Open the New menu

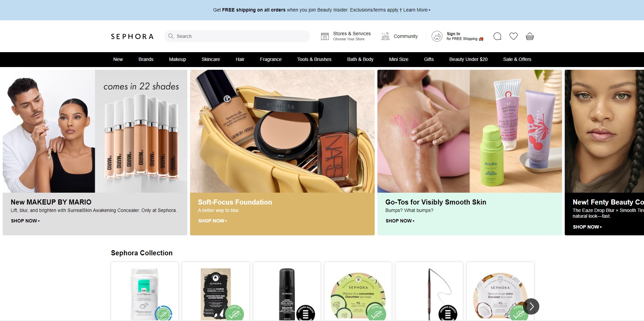click(118, 59)
